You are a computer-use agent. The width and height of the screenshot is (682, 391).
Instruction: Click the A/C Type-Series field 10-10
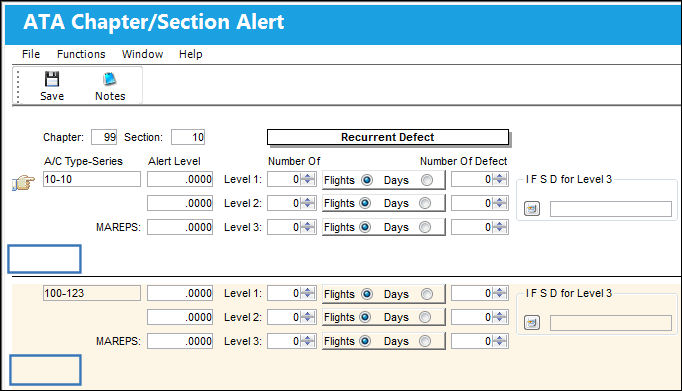(x=92, y=179)
